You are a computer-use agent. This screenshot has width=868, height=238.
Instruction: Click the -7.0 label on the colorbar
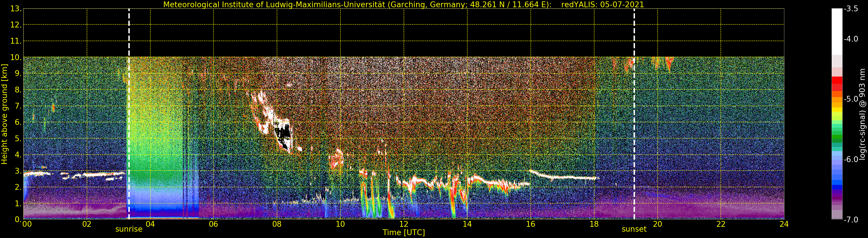click(850, 220)
